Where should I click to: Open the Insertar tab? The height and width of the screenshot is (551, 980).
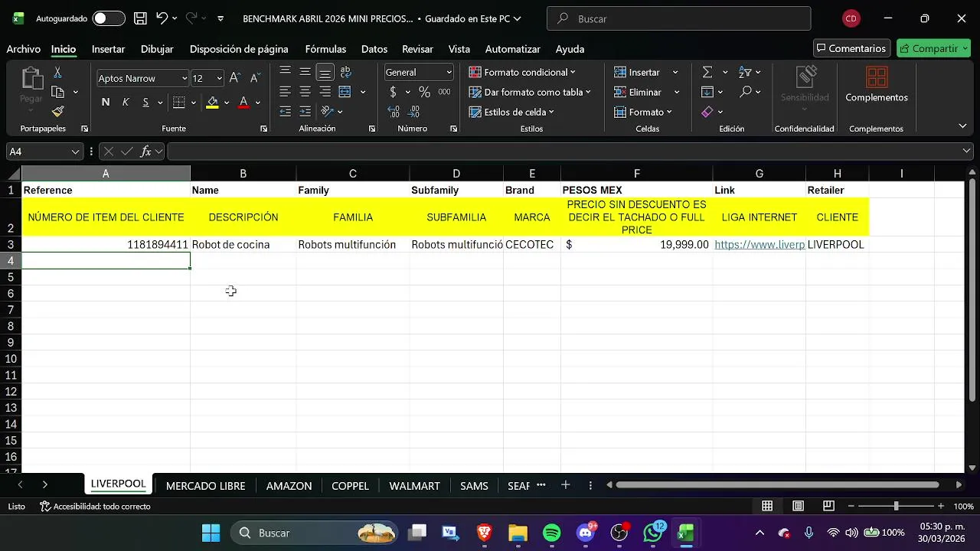[108, 49]
